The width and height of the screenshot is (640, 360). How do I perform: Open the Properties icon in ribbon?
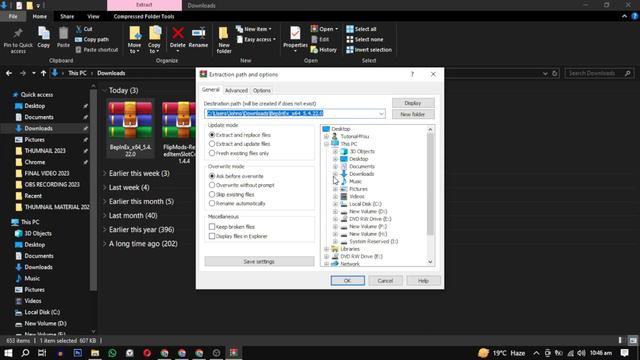click(x=295, y=33)
